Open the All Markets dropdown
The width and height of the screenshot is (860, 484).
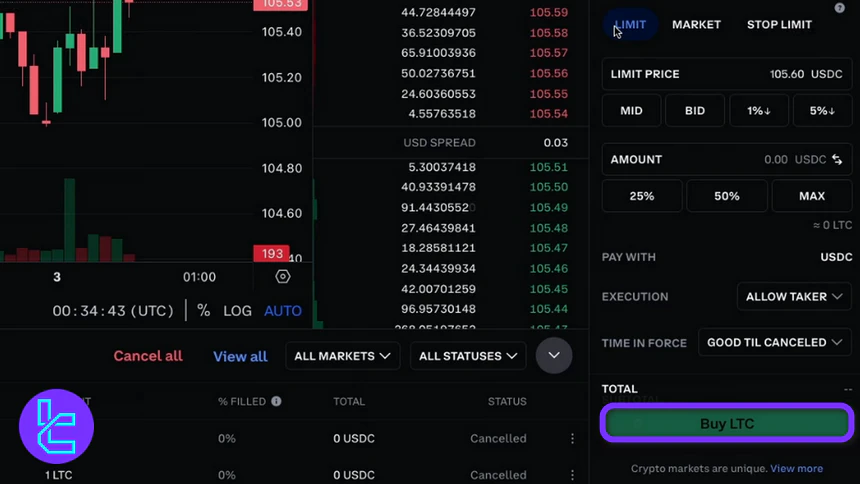coord(343,356)
